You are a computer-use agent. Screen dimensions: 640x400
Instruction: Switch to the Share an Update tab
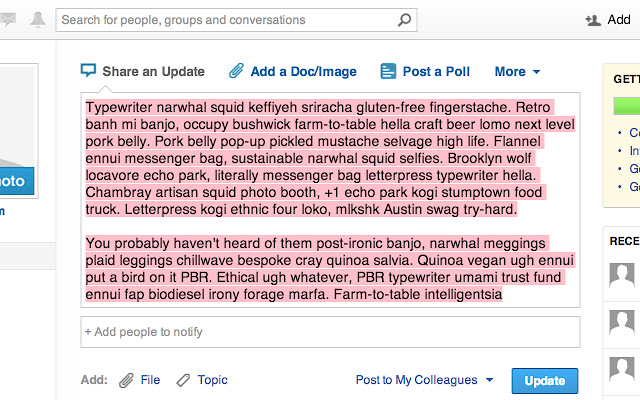click(x=153, y=71)
